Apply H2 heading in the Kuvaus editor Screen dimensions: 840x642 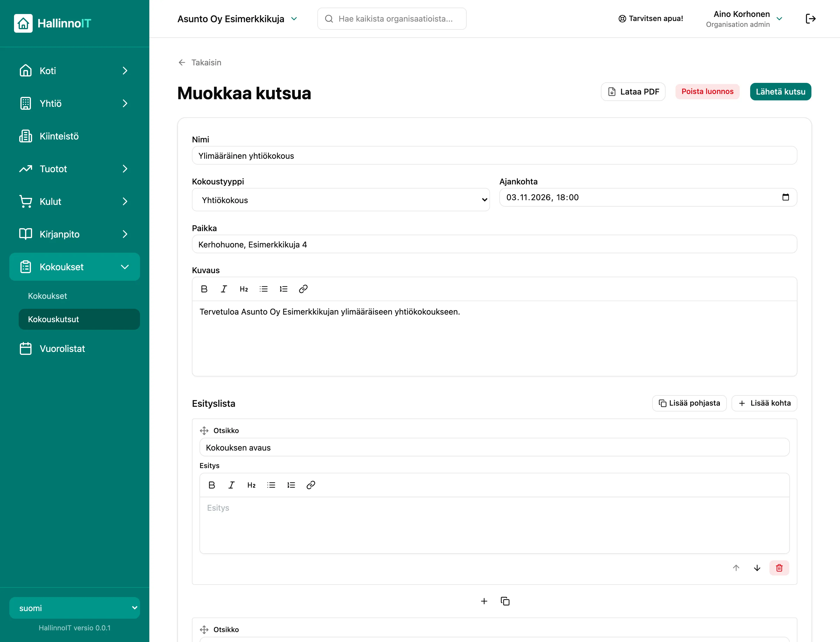tap(244, 289)
